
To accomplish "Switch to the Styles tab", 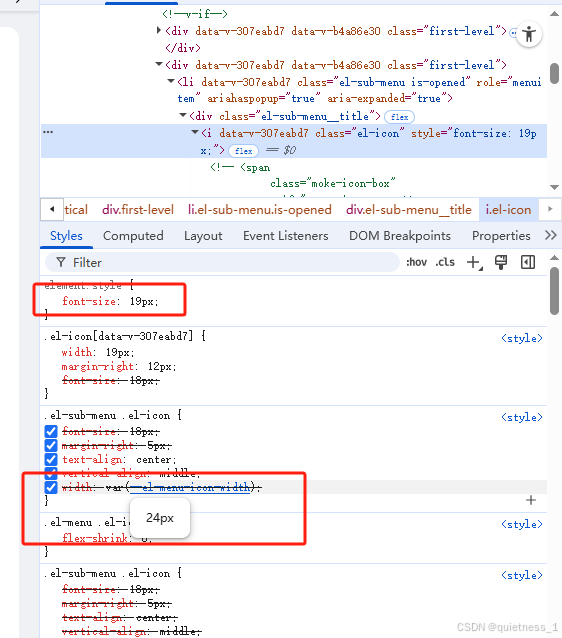I will tap(66, 236).
